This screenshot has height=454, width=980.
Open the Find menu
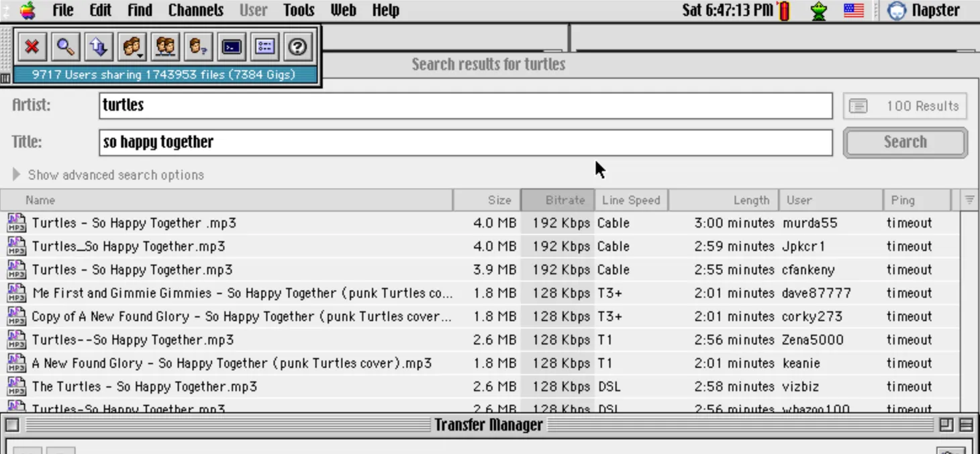coord(140,10)
